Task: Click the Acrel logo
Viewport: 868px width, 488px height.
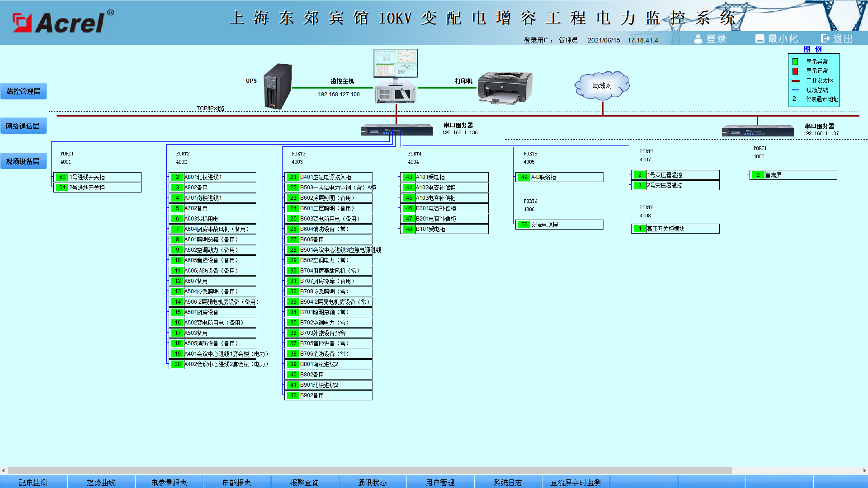Action: click(63, 21)
